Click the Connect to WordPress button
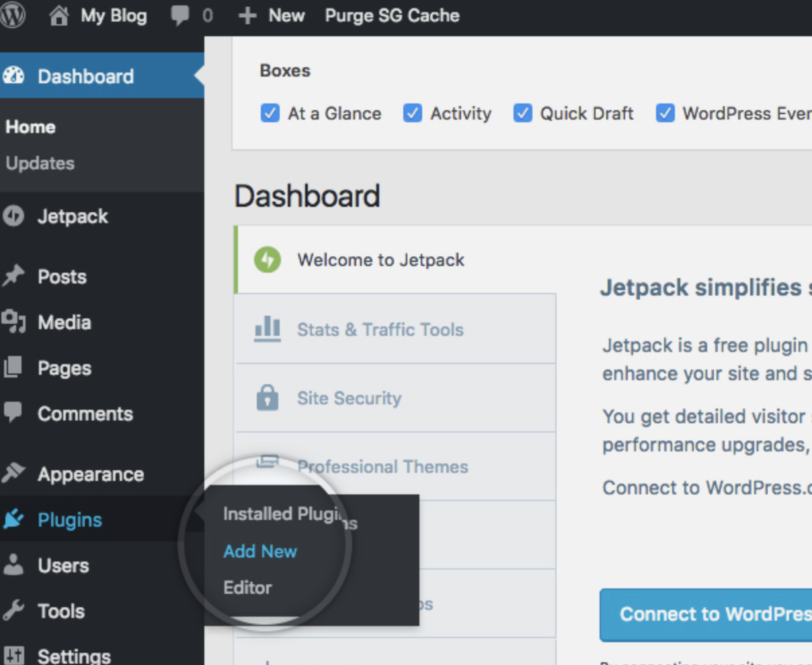Image resolution: width=812 pixels, height=665 pixels. point(706,615)
